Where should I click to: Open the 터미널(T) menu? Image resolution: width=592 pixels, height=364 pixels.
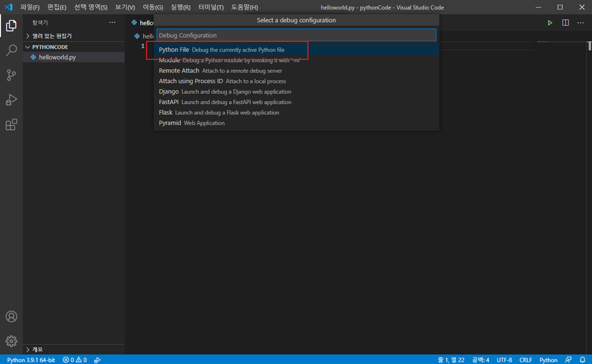coord(211,7)
